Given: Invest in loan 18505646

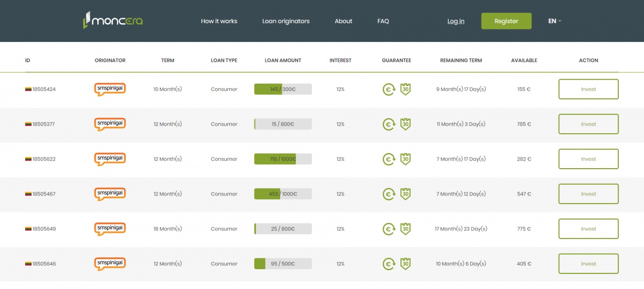Looking at the screenshot, I should pyautogui.click(x=589, y=264).
